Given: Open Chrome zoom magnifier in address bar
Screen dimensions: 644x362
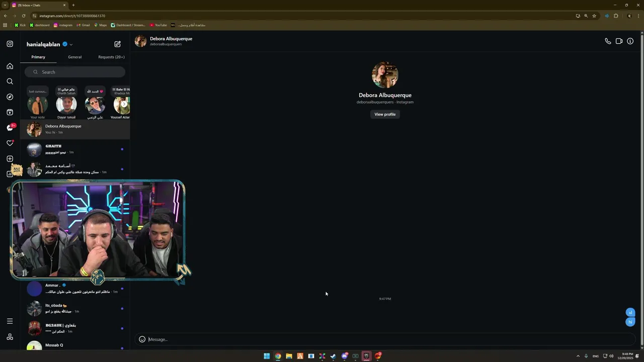Looking at the screenshot, I should tap(586, 16).
